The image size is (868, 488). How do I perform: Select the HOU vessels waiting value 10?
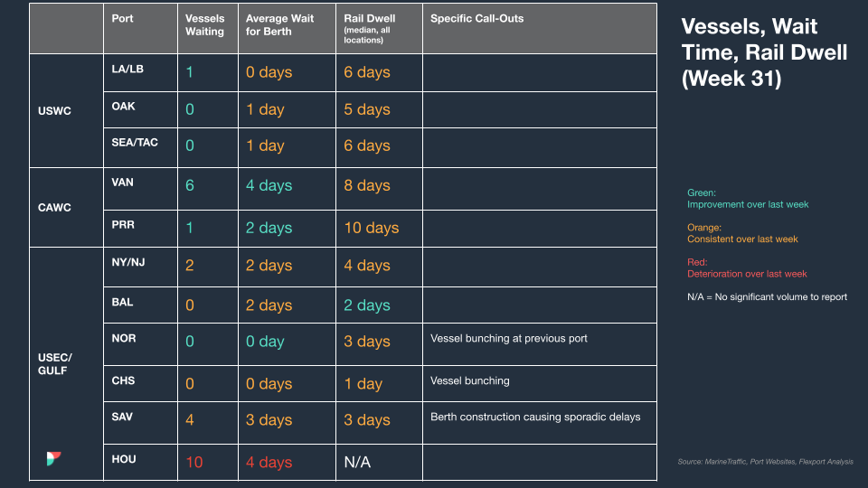pos(194,462)
